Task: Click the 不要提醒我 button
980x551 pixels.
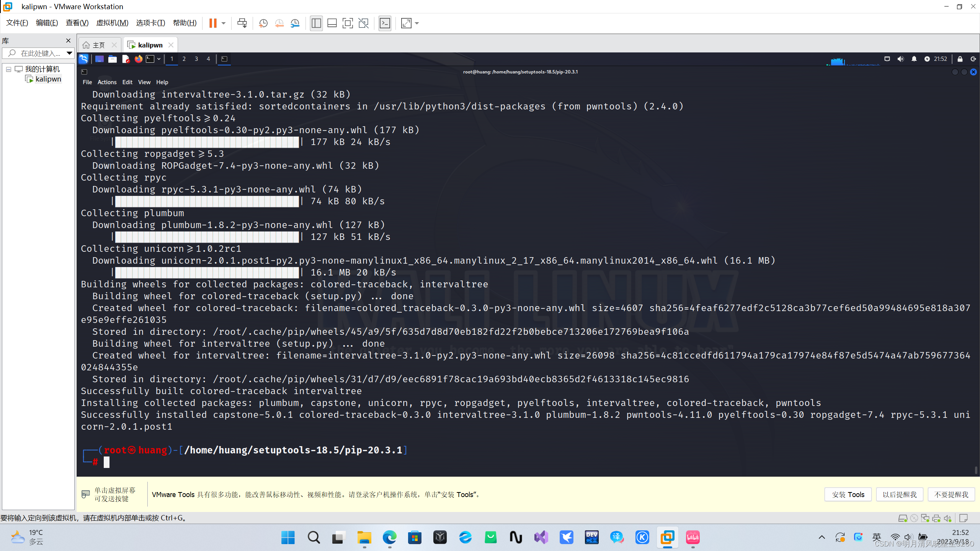Action: click(952, 494)
